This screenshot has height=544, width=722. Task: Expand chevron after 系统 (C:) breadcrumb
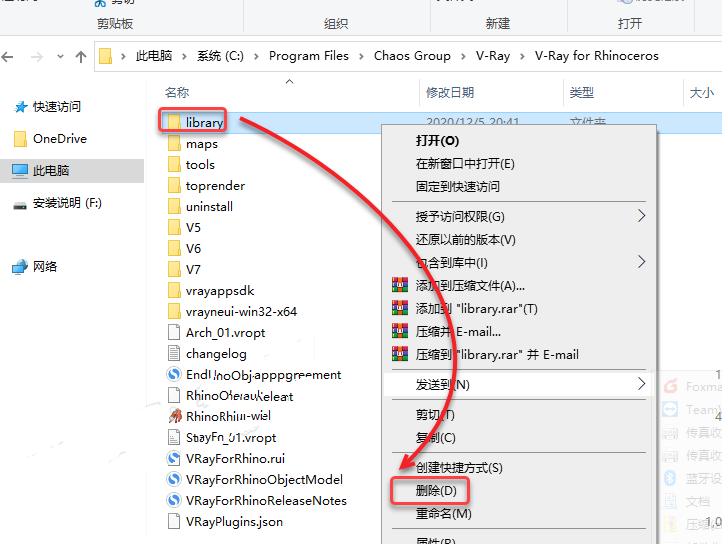coord(256,56)
